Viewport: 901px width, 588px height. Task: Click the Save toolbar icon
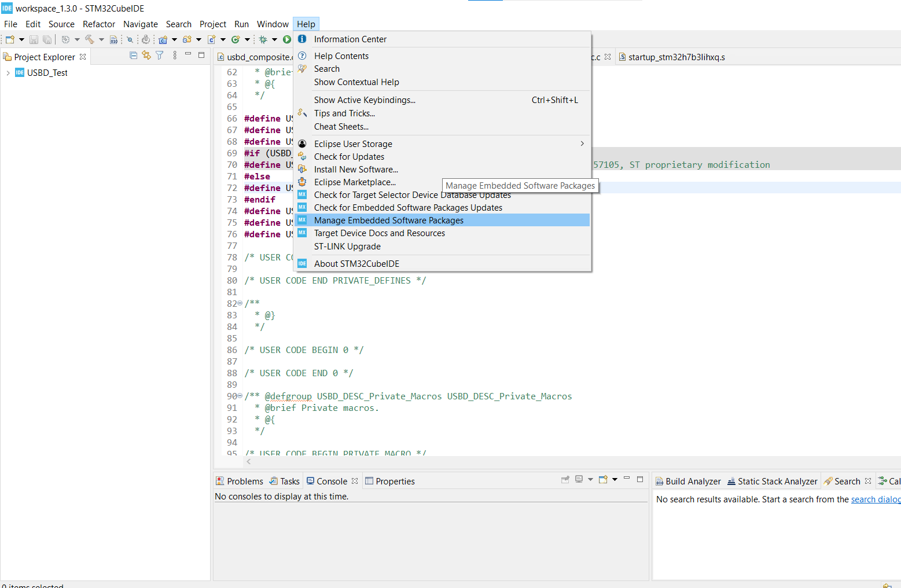click(x=34, y=39)
